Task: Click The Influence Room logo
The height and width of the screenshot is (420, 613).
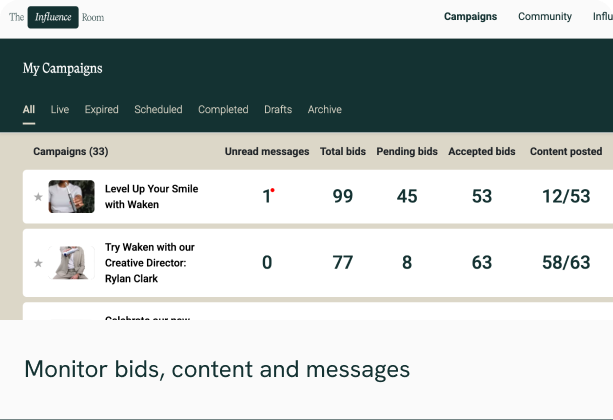Action: 56,17
